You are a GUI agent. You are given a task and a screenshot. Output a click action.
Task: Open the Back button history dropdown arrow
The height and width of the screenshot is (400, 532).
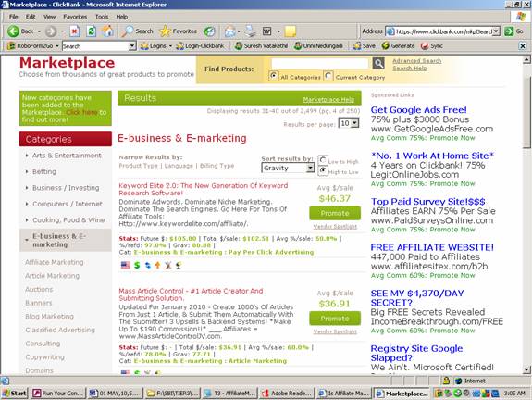39,31
